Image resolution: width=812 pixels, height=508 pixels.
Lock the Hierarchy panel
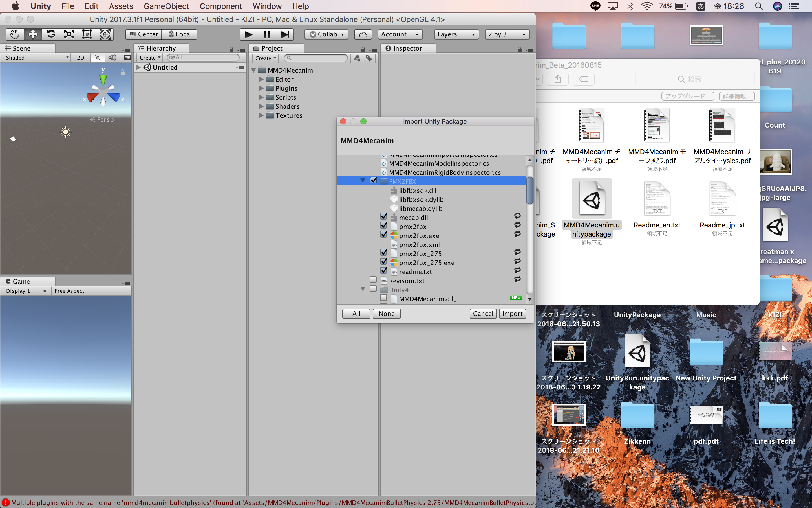[231, 50]
